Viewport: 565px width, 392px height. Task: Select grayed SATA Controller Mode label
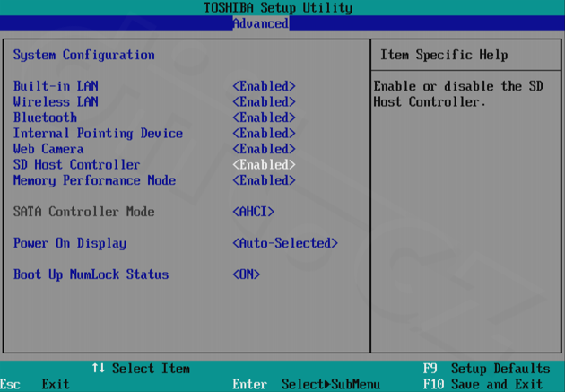(84, 212)
